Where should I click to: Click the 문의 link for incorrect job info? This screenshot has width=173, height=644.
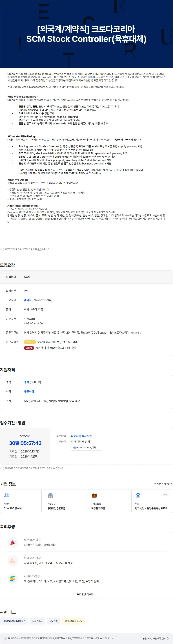click(39, 249)
